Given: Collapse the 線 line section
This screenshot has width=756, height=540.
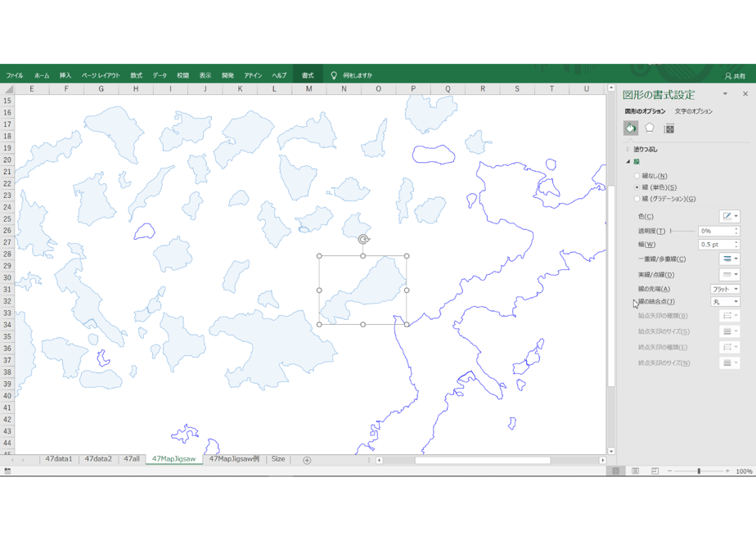Looking at the screenshot, I should tap(628, 161).
